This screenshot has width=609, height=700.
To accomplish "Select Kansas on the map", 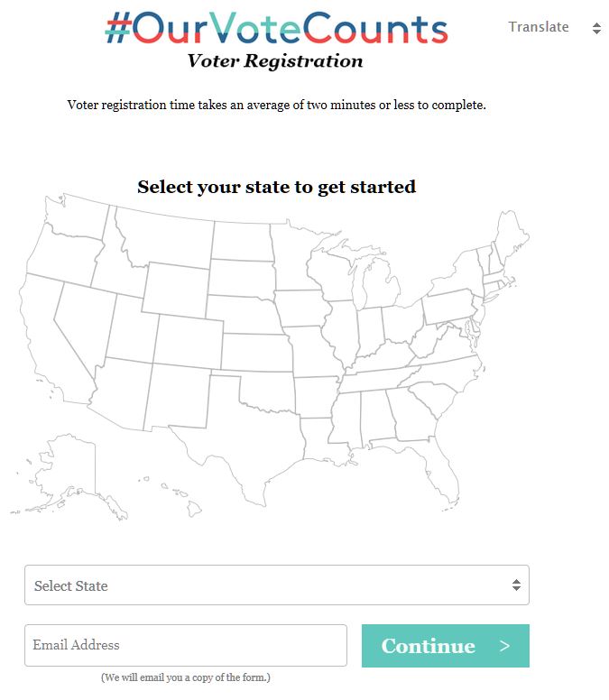I will [x=257, y=353].
